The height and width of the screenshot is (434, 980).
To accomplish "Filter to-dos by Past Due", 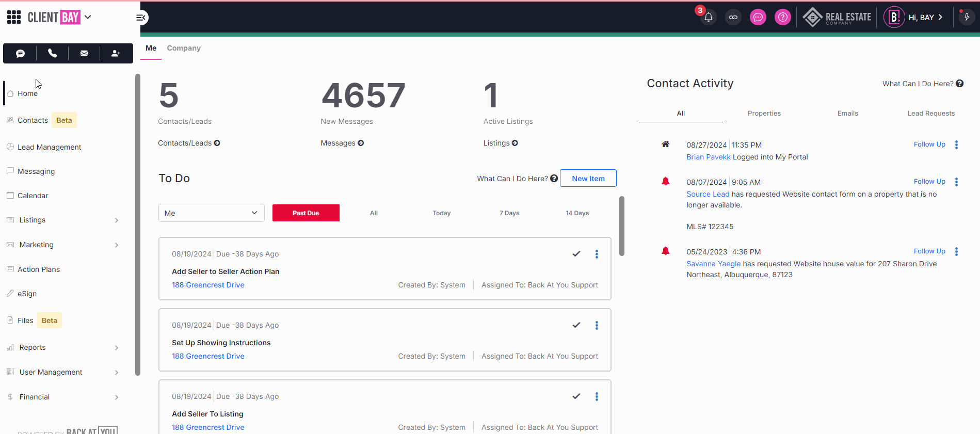I will click(x=306, y=213).
